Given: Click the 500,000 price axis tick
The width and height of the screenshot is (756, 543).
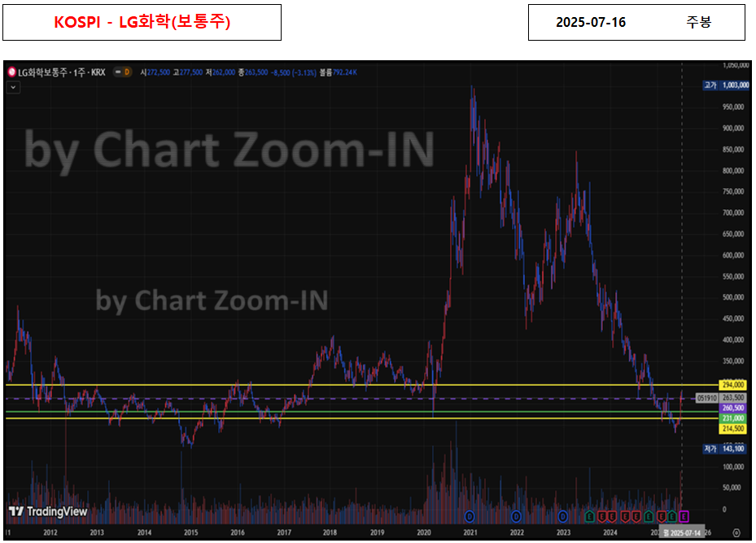Looking at the screenshot, I should [733, 297].
